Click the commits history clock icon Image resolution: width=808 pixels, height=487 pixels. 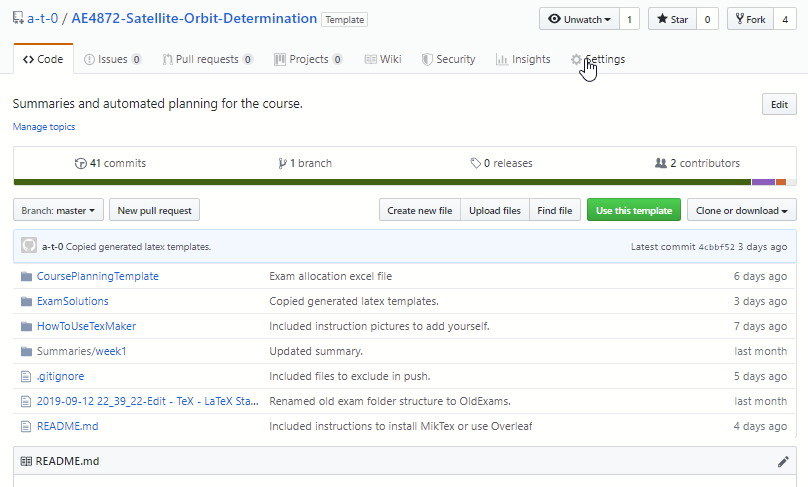(80, 163)
